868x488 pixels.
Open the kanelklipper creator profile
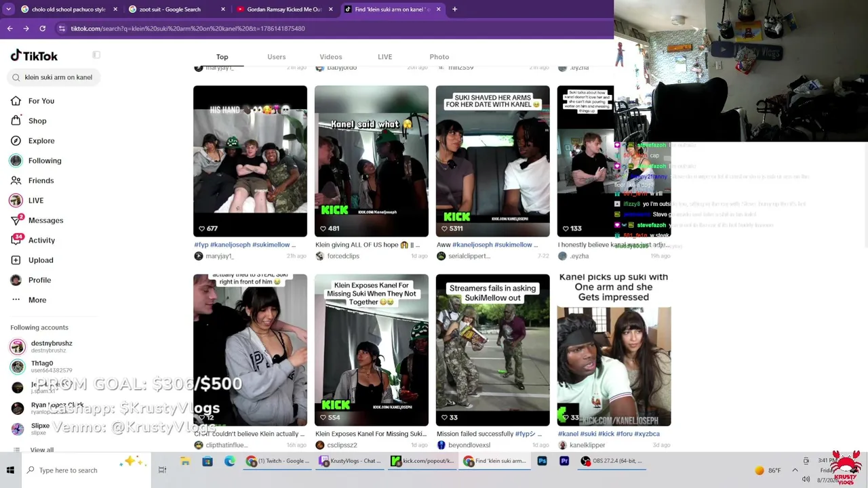pos(587,445)
